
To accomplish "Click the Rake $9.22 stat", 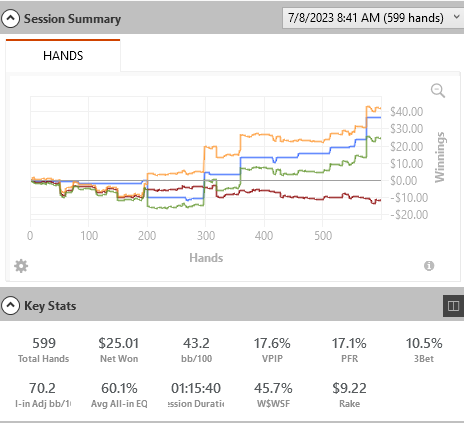I will (x=349, y=395).
